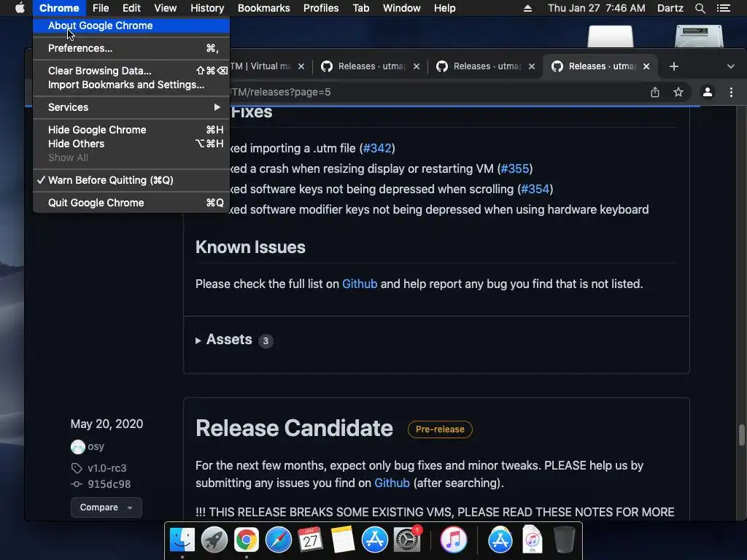Open the Trash in the Dock
Screen dimensions: 747x560
[x=564, y=540]
